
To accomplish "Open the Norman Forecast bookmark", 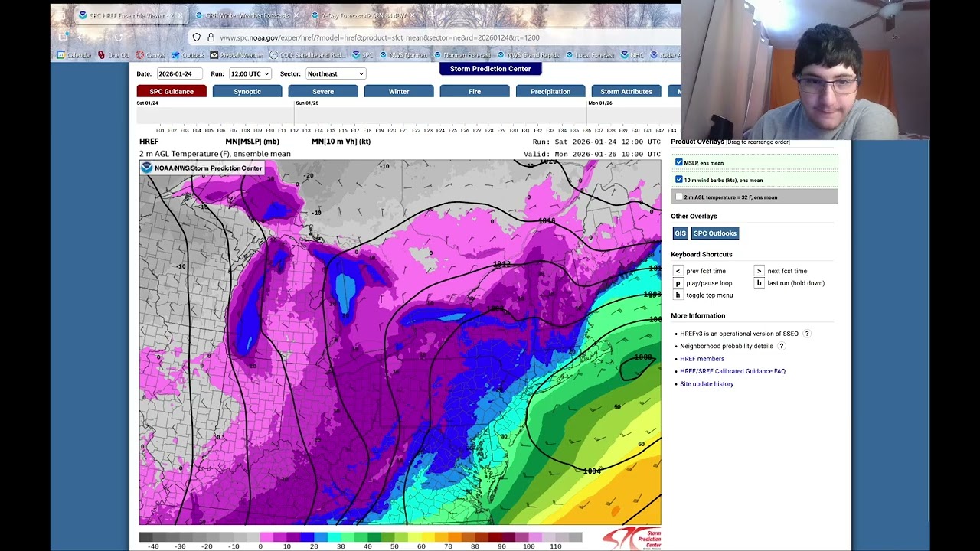I will point(462,55).
